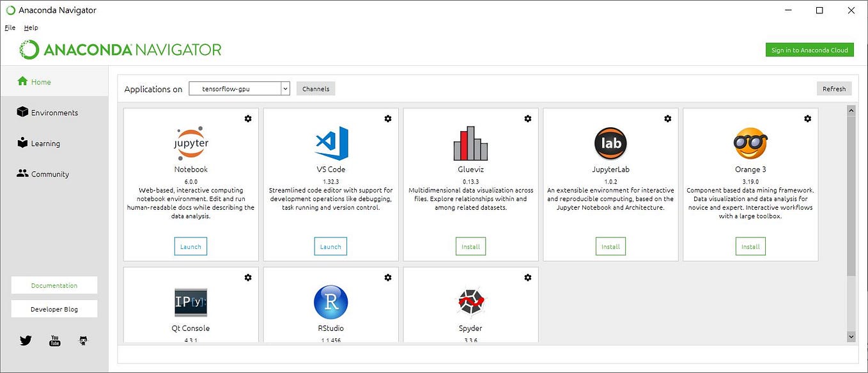The height and width of the screenshot is (373, 868).
Task: Click the YouTube icon in sidebar
Action: [x=54, y=340]
